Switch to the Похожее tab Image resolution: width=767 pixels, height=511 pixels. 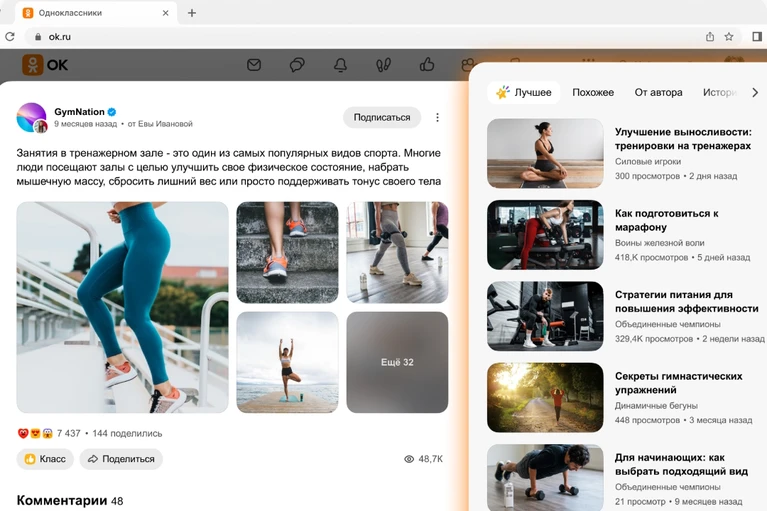pyautogui.click(x=593, y=92)
